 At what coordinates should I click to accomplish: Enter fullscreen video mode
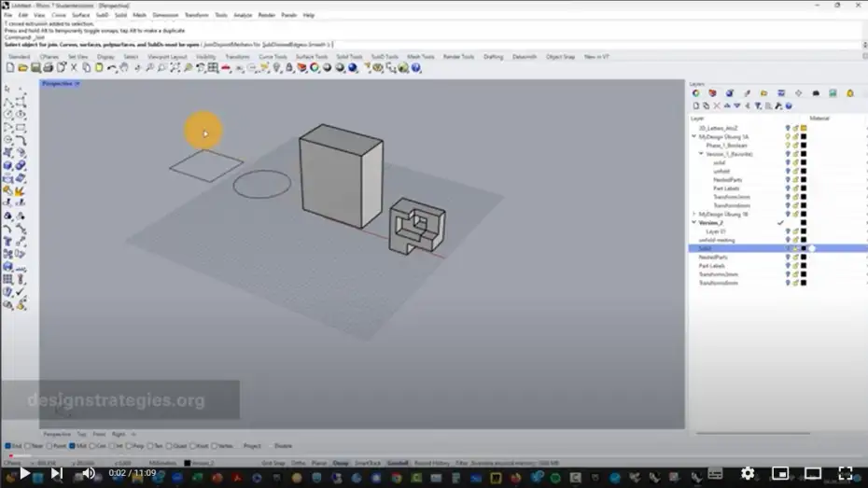point(846,473)
